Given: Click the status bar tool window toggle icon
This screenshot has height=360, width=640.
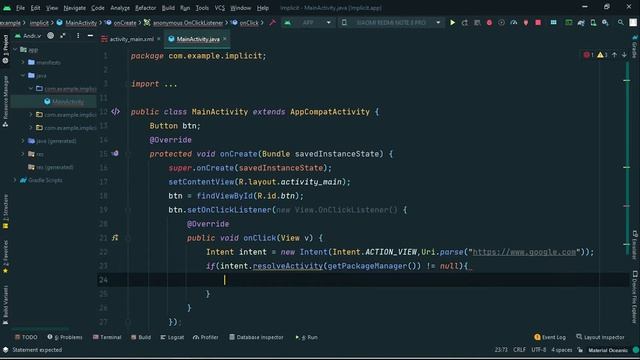Looking at the screenshot, I should [x=5, y=350].
